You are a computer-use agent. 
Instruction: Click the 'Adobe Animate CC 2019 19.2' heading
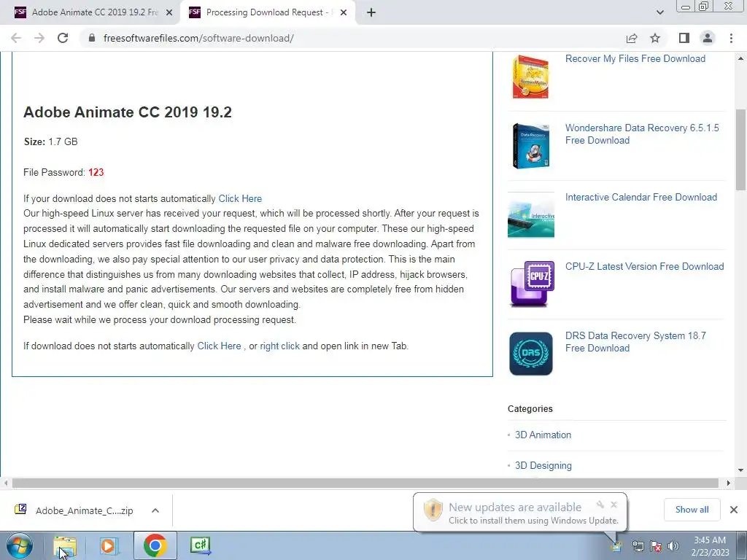point(128,112)
